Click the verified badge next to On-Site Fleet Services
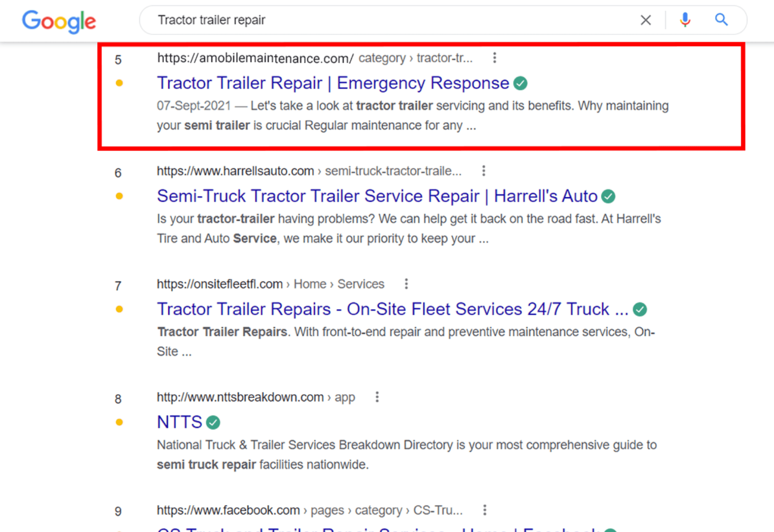The height and width of the screenshot is (532, 774). click(640, 309)
